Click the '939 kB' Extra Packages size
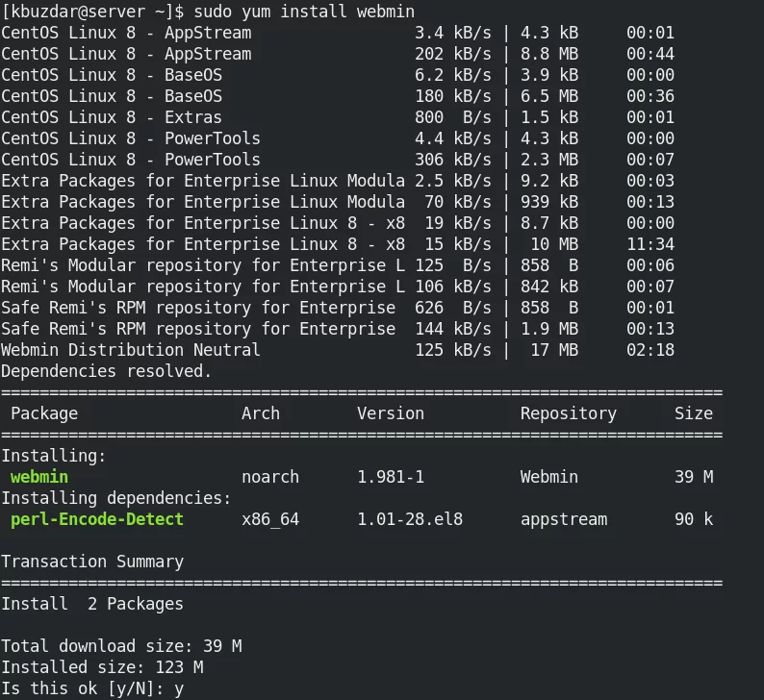This screenshot has width=764, height=700. point(549,202)
